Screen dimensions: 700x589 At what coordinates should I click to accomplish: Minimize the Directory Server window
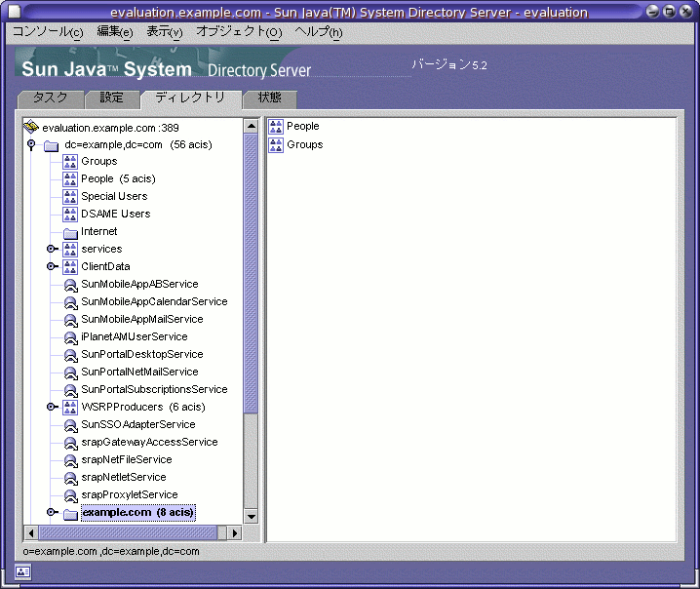652,11
